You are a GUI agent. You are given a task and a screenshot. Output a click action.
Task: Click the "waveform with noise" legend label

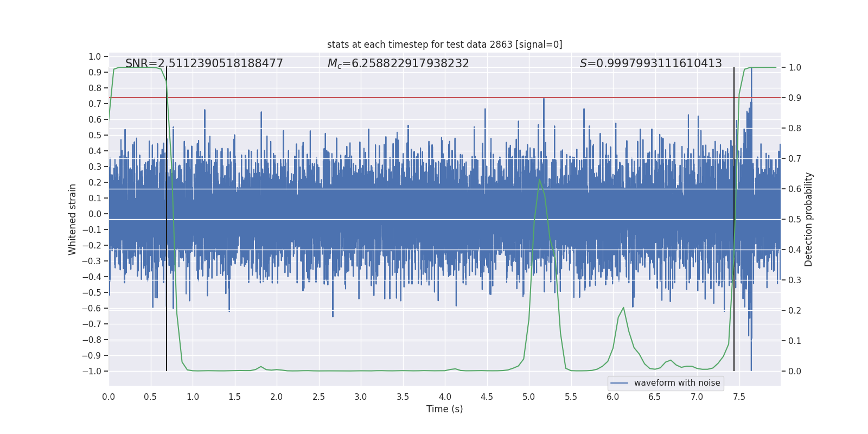pos(676,383)
